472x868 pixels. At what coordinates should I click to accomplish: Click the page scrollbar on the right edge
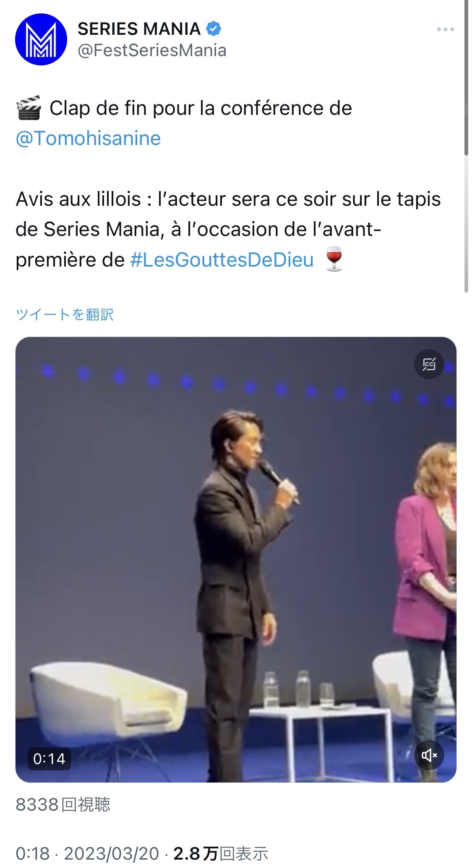point(466,146)
